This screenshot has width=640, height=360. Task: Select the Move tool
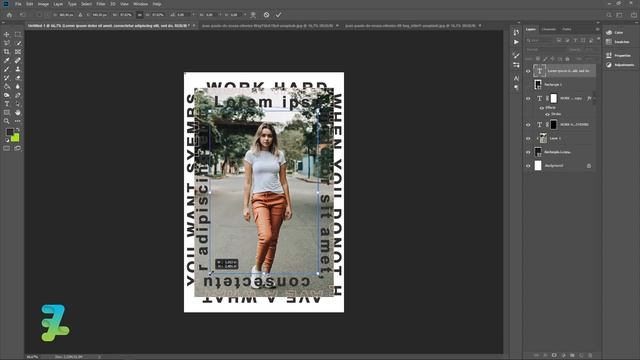(x=7, y=35)
